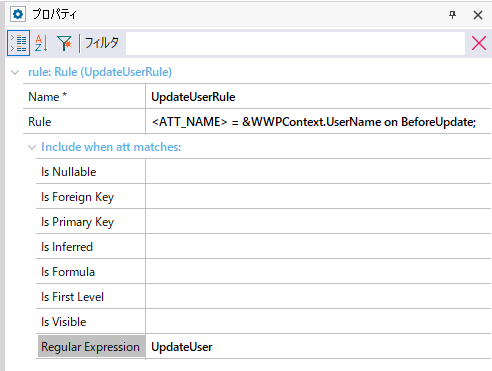
Task: Select the Is Formula property value
Action: coord(318,271)
